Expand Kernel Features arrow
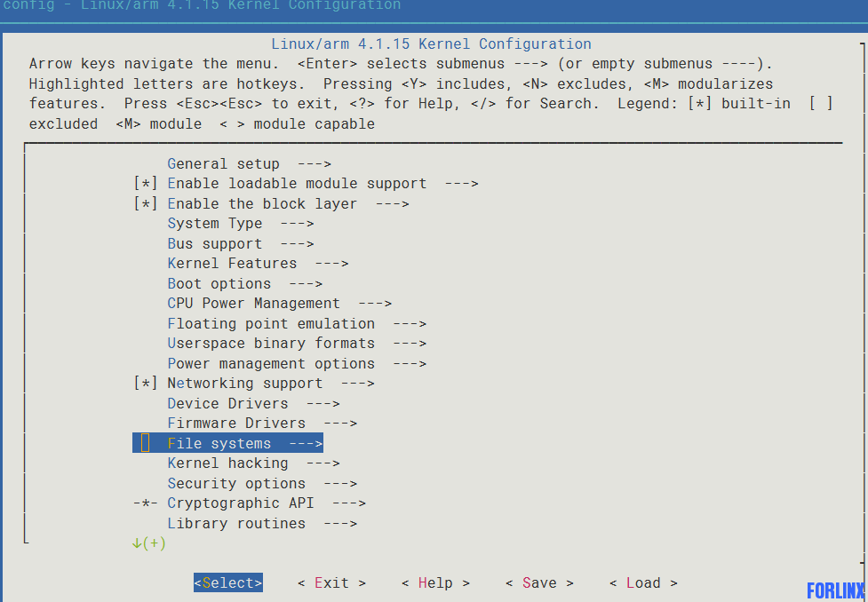The image size is (868, 602). click(331, 264)
